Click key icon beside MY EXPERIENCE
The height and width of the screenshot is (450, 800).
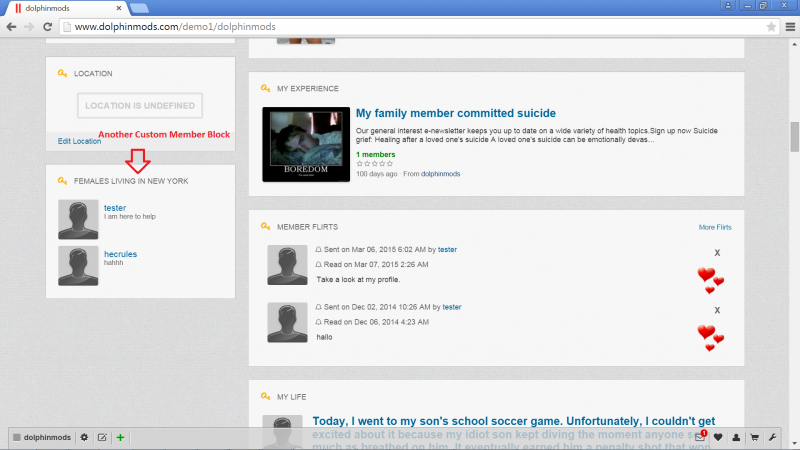265,88
